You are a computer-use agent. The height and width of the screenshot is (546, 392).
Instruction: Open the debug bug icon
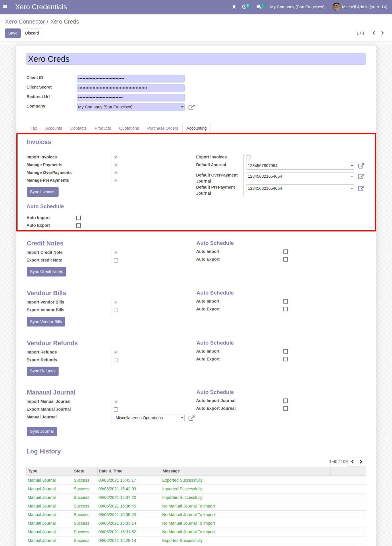point(234,7)
